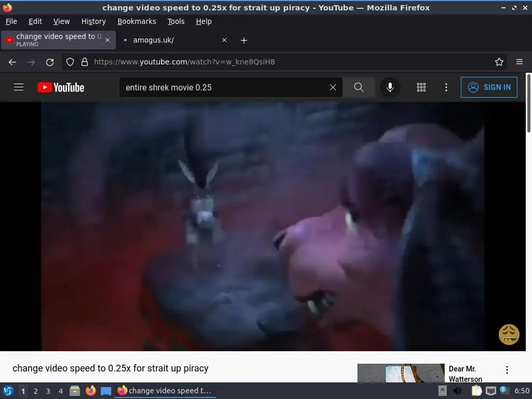Open the taskbar start menu icon
The image size is (532, 399).
[x=8, y=391]
